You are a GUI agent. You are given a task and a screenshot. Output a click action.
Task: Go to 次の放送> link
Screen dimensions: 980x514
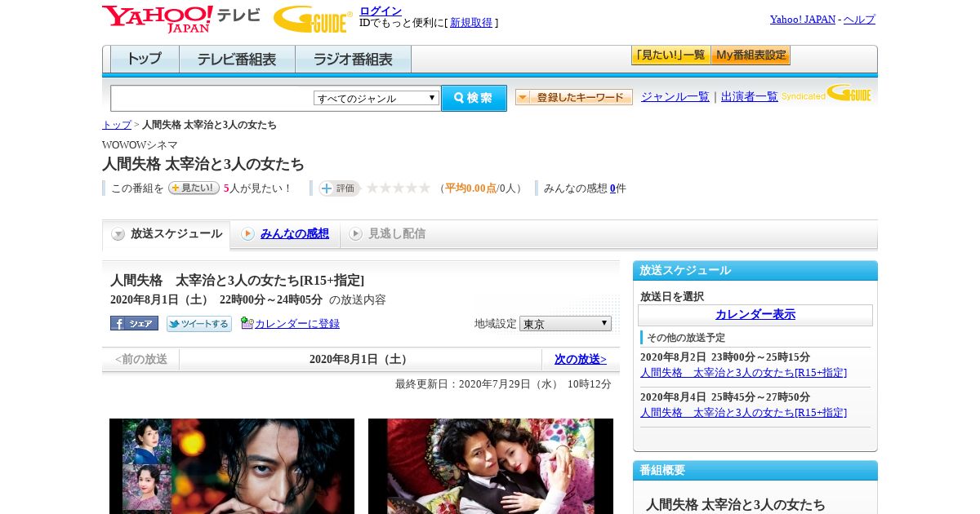click(x=581, y=359)
